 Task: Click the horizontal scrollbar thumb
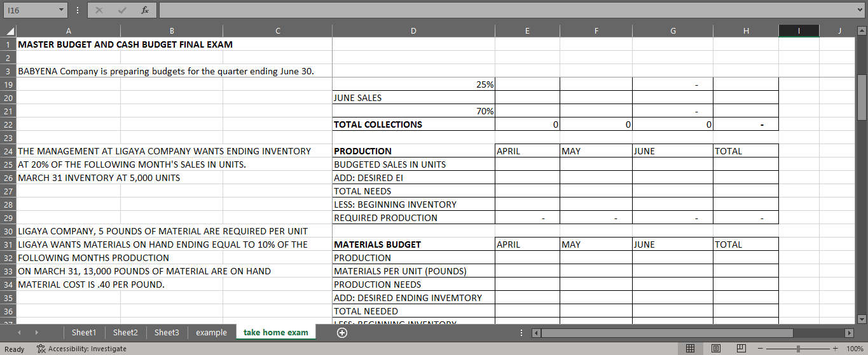click(x=667, y=333)
